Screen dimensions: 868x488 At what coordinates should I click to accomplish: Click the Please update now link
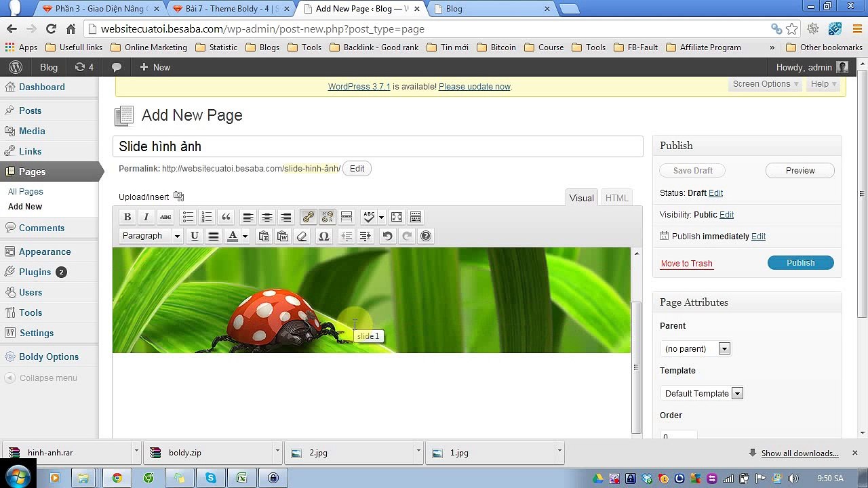(x=475, y=87)
